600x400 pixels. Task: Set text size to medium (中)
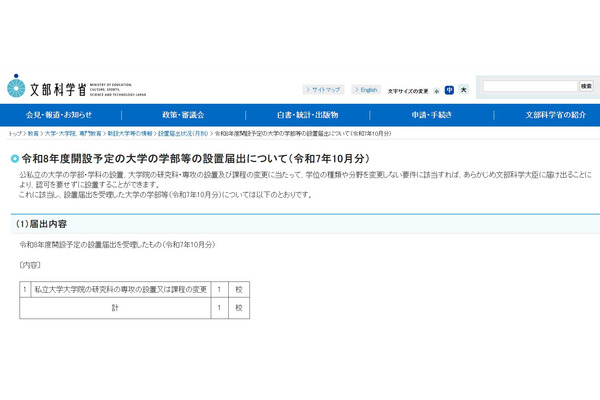click(x=449, y=90)
